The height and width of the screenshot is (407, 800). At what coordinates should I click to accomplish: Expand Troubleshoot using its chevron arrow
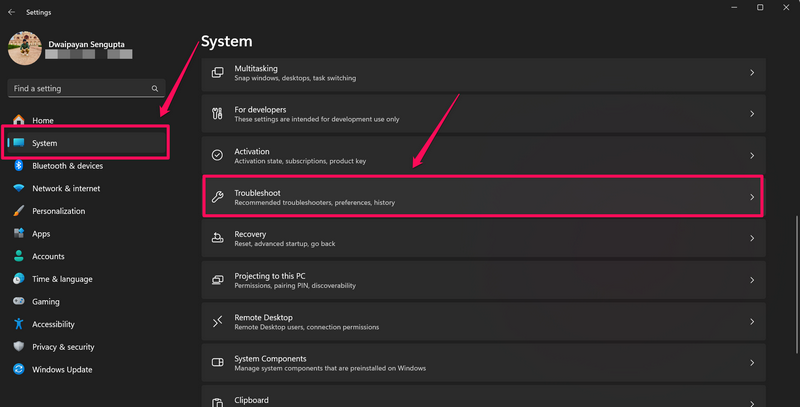tap(752, 197)
